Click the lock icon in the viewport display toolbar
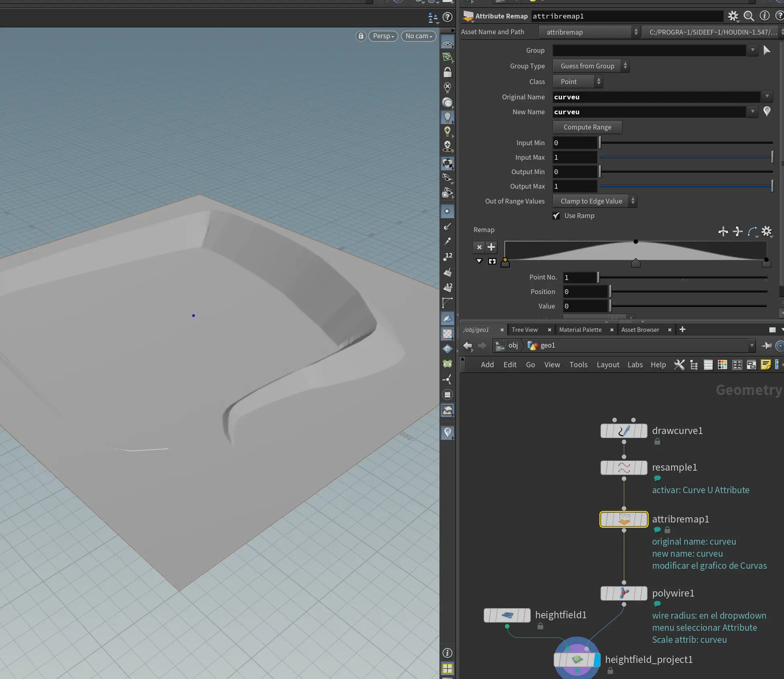This screenshot has height=679, width=784. 447,72
